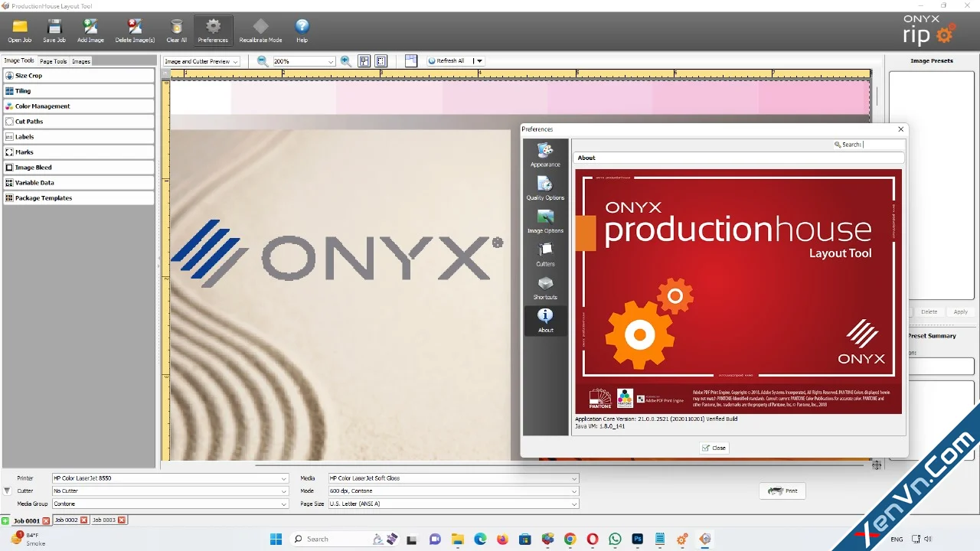Open WhatsApp from the taskbar

615,539
